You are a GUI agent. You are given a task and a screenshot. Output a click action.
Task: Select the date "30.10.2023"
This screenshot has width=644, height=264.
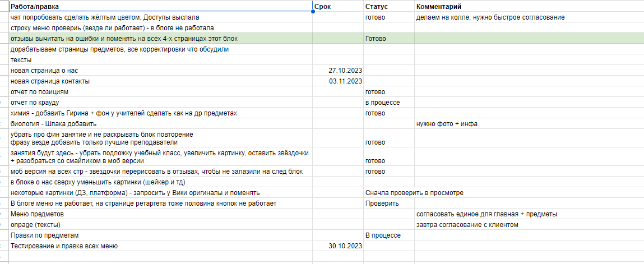[x=338, y=246]
